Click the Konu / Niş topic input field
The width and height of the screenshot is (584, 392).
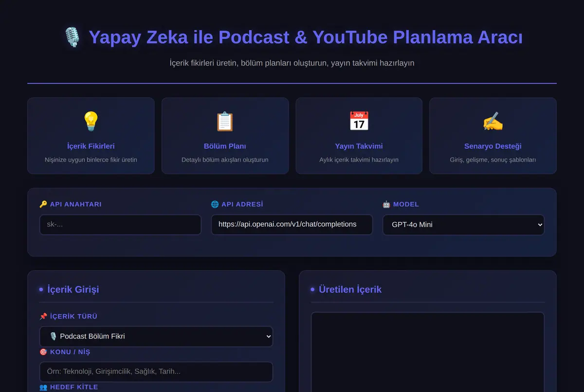pos(156,372)
